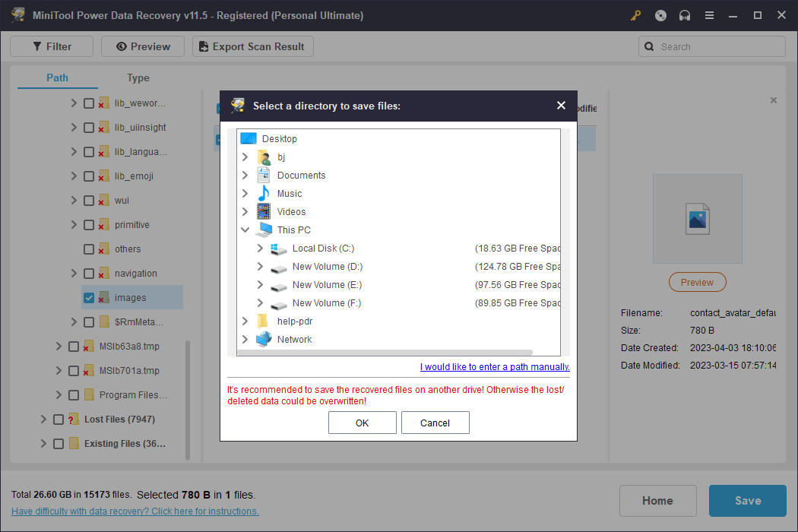
Task: Click the disc icon in title bar
Action: [660, 15]
